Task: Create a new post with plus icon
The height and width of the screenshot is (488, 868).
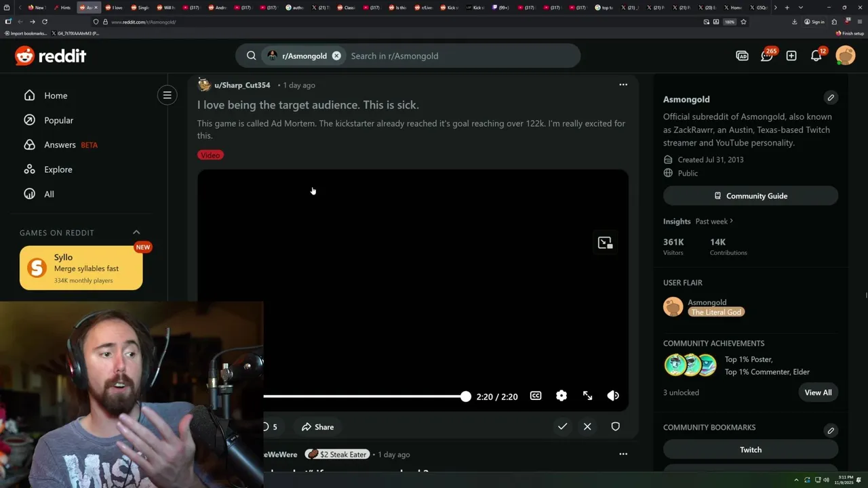Action: (x=791, y=56)
